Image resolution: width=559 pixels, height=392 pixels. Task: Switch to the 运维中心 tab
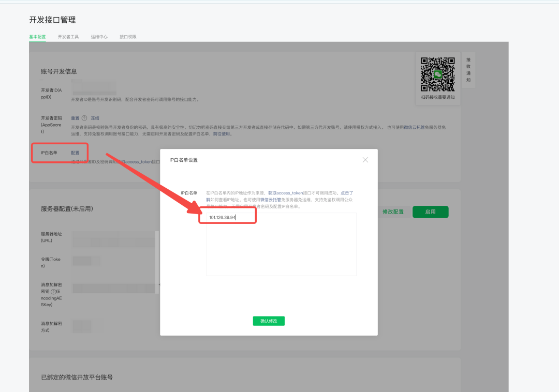[99, 37]
